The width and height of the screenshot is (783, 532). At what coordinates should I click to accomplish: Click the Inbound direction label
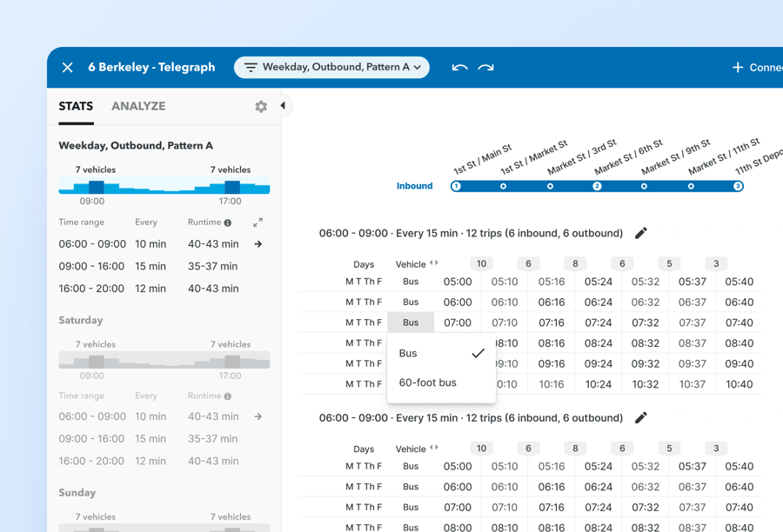click(414, 186)
